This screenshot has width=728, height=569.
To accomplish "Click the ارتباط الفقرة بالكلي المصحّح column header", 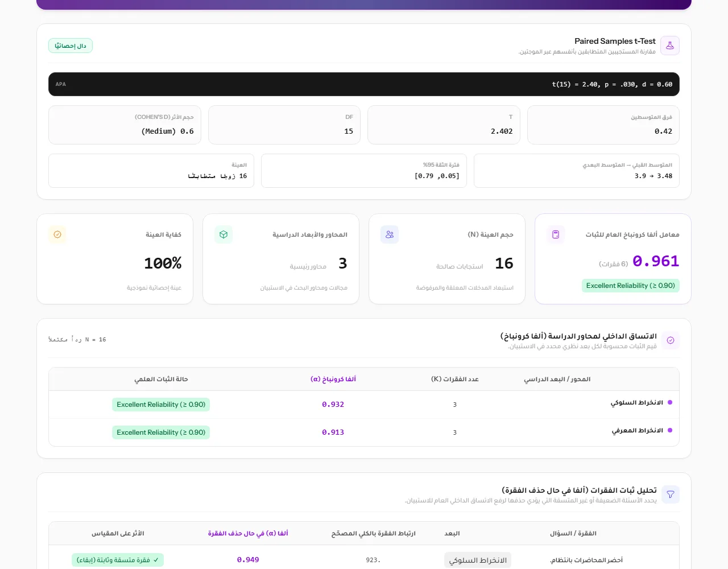I will coord(373,533).
